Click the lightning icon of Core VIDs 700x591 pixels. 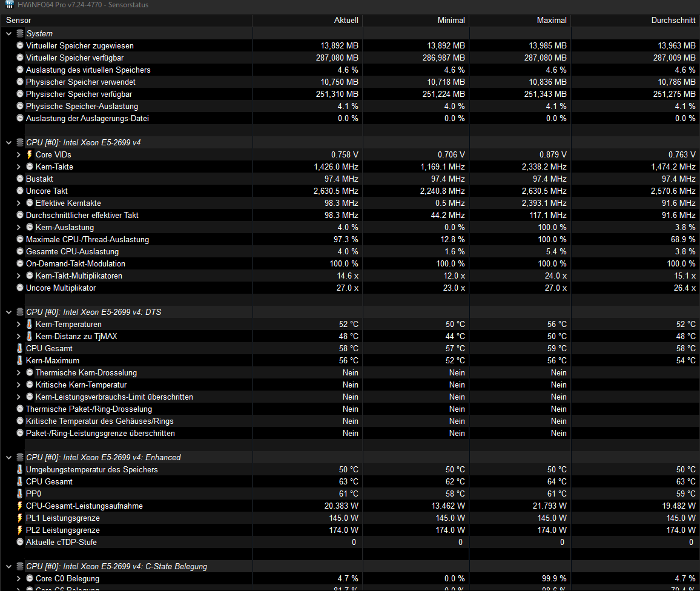[x=30, y=154]
